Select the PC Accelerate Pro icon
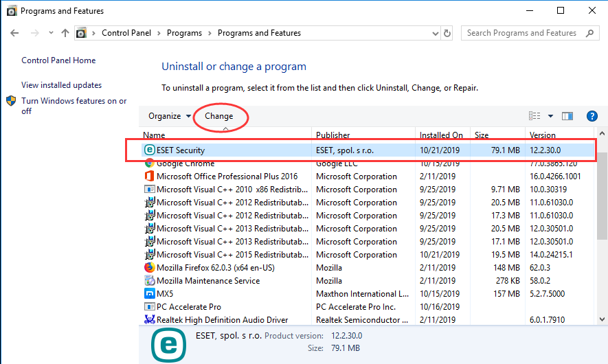This screenshot has width=608, height=364. (149, 306)
